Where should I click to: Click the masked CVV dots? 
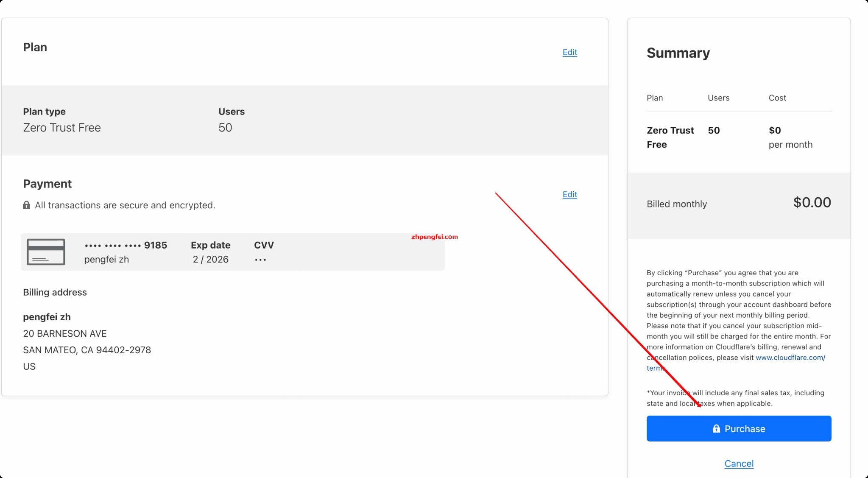click(260, 260)
